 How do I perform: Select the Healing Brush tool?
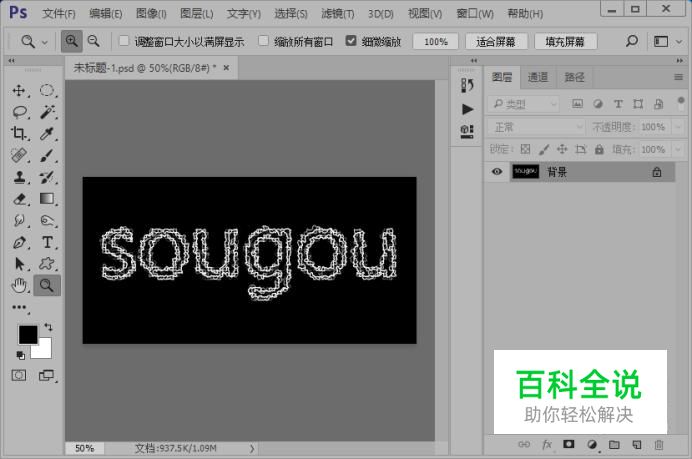pos(19,155)
